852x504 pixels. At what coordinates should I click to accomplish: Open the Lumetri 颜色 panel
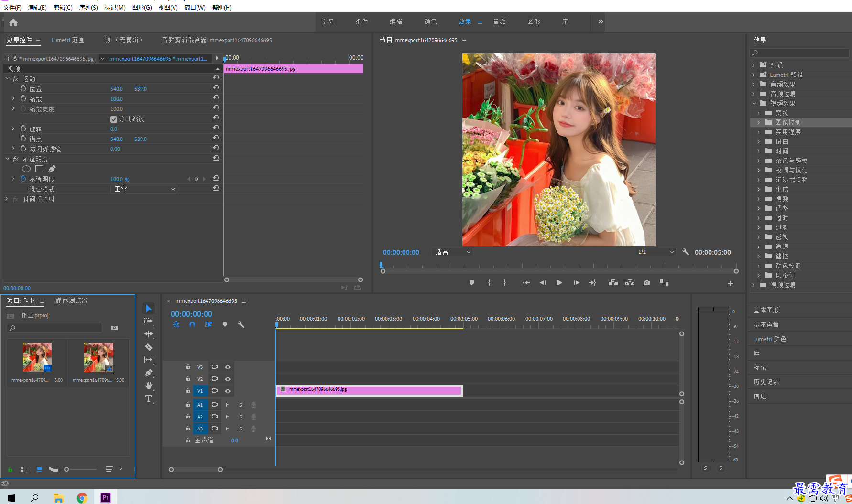click(770, 339)
